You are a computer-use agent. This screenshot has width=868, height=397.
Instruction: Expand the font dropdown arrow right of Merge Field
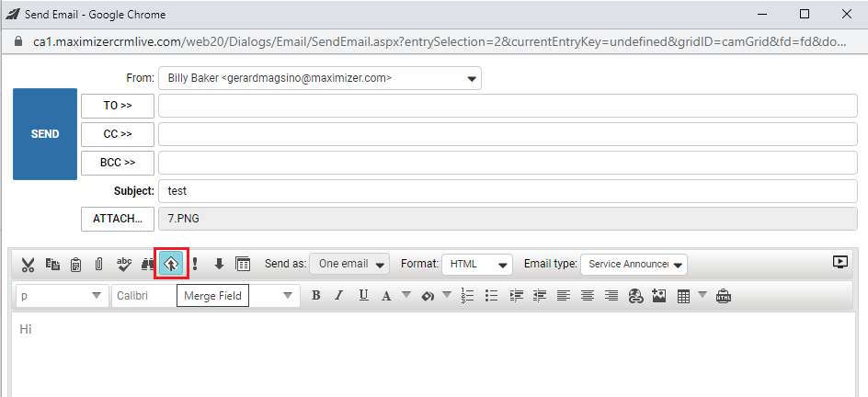pos(287,295)
